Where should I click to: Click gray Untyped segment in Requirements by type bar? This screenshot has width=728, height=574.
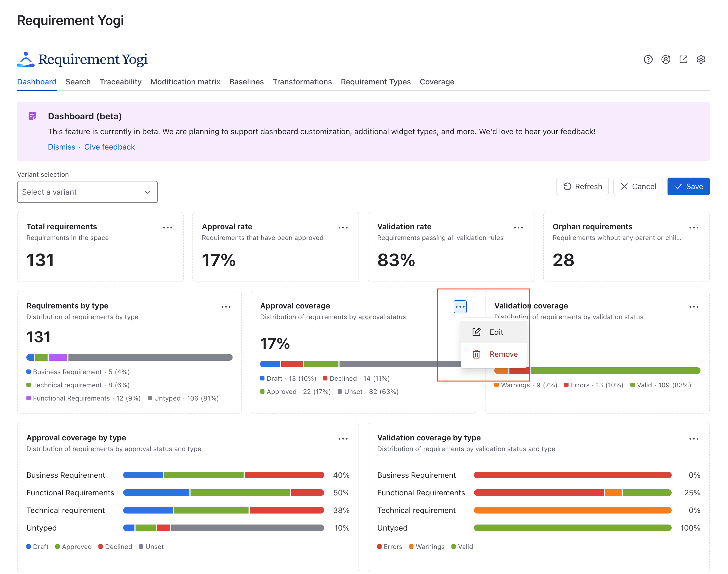coord(150,357)
